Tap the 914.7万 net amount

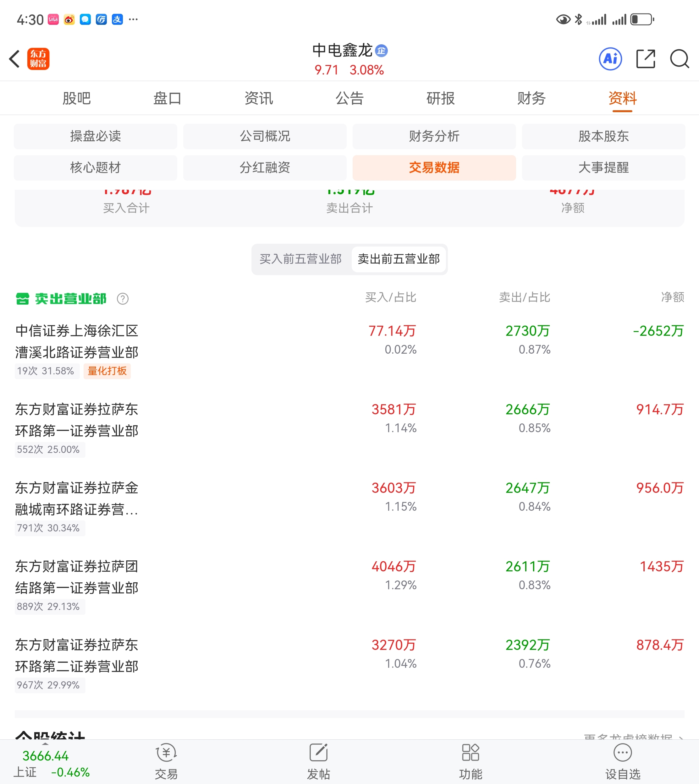point(660,410)
